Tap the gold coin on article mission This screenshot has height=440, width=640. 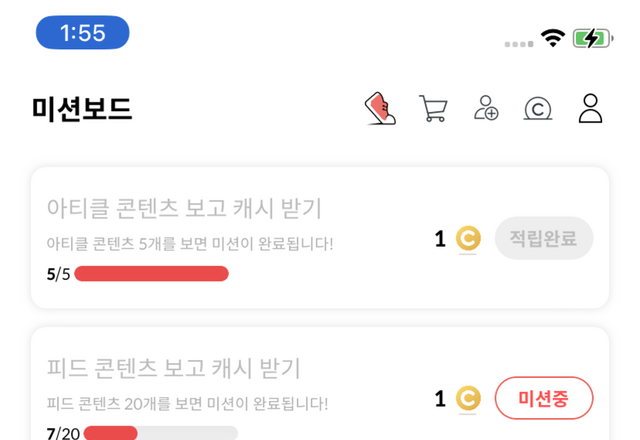pos(468,239)
